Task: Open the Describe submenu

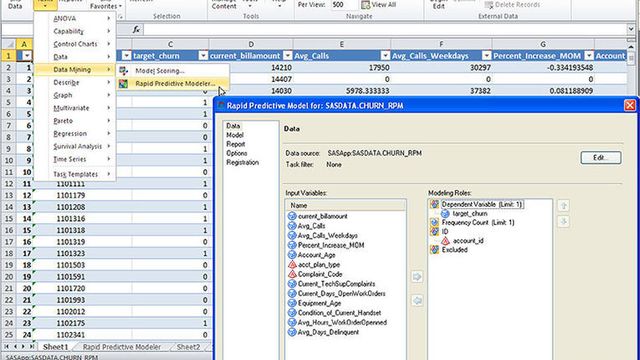Action: point(75,82)
